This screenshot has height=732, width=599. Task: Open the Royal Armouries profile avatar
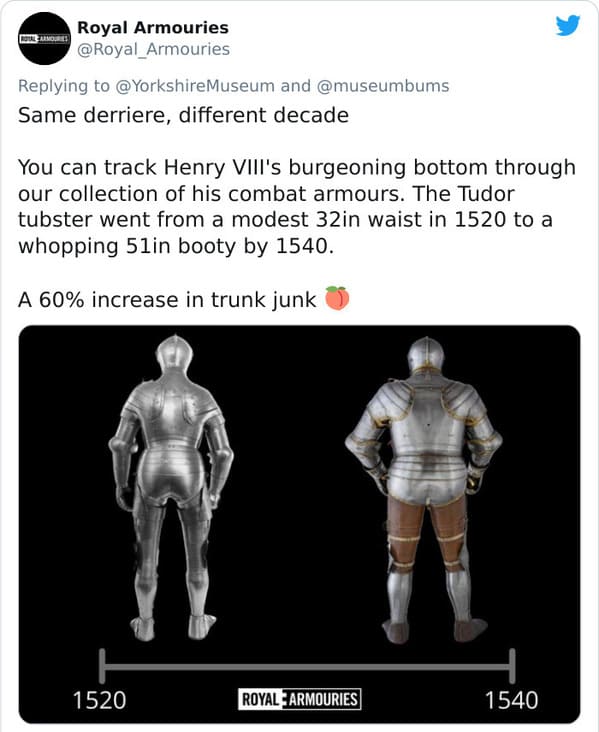tap(44, 38)
